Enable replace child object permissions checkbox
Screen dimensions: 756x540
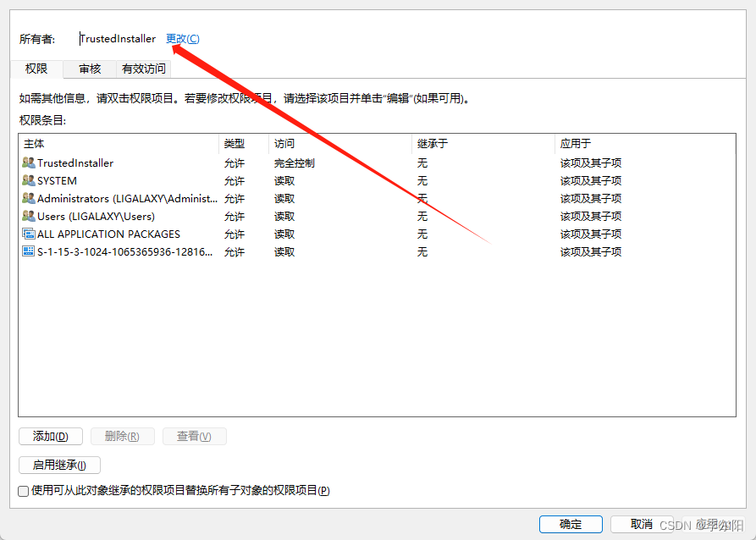pyautogui.click(x=24, y=491)
